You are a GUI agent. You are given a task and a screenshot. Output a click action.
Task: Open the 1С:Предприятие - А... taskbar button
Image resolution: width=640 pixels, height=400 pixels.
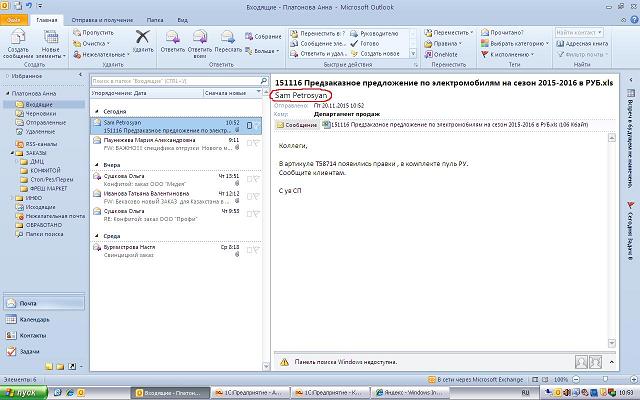(250, 393)
